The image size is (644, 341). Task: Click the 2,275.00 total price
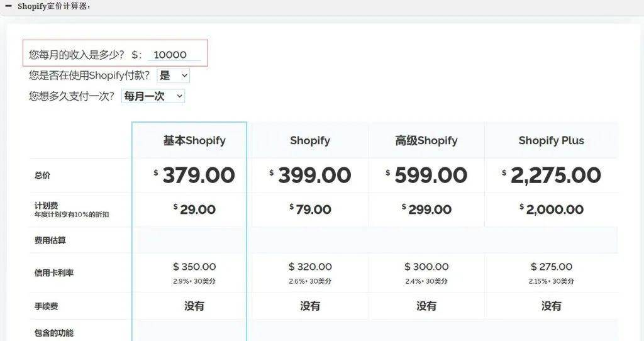tap(555, 176)
